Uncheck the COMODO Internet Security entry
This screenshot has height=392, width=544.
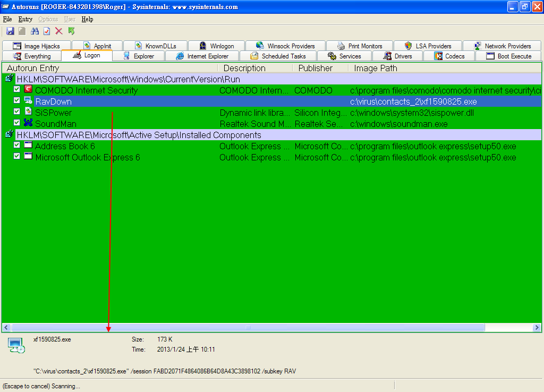16,89
